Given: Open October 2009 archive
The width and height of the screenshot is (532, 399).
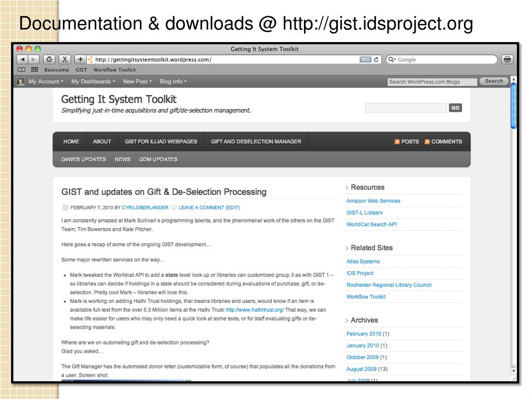Looking at the screenshot, I should click(x=362, y=357).
